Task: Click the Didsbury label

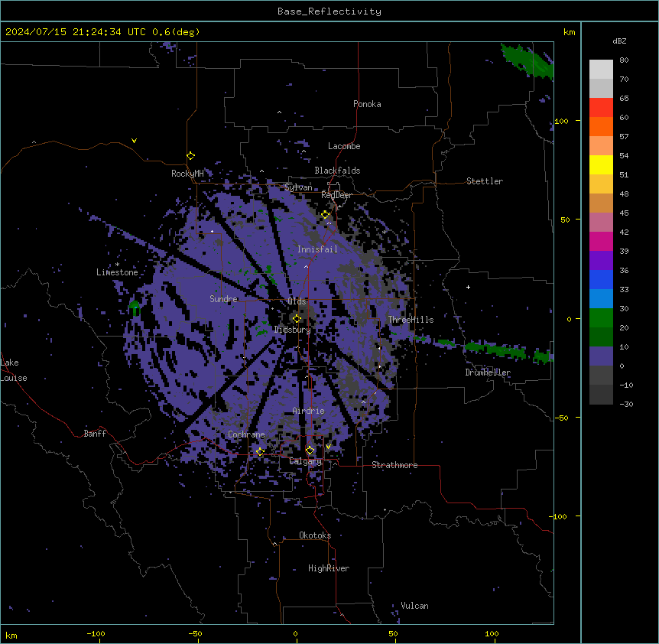Action: tap(293, 330)
